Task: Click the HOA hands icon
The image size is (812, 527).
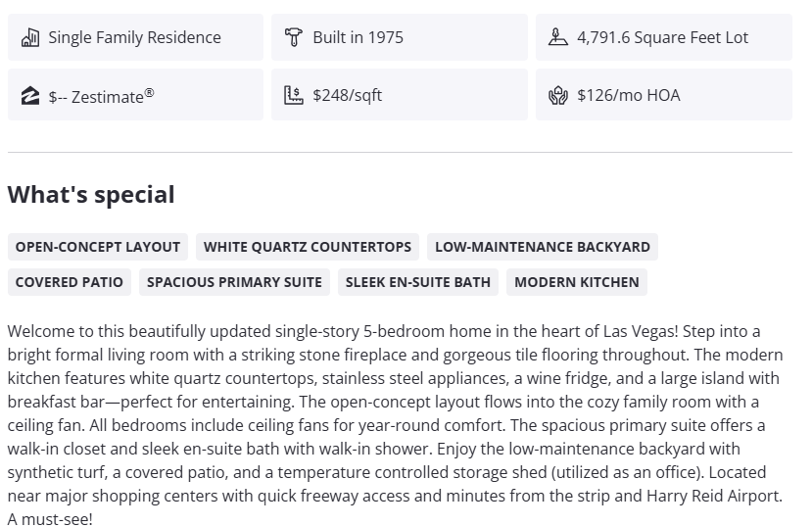Action: (557, 95)
